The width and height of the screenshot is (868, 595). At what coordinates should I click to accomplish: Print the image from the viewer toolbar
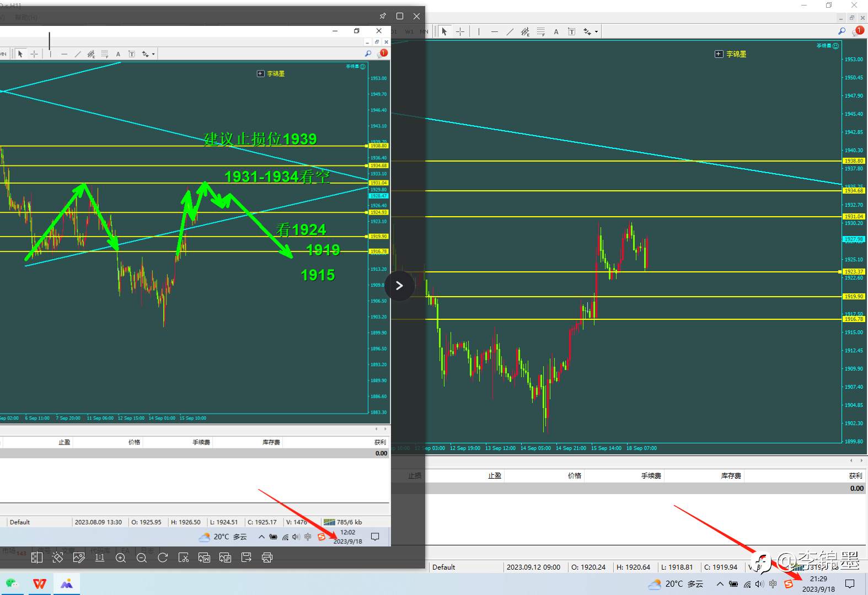click(267, 558)
